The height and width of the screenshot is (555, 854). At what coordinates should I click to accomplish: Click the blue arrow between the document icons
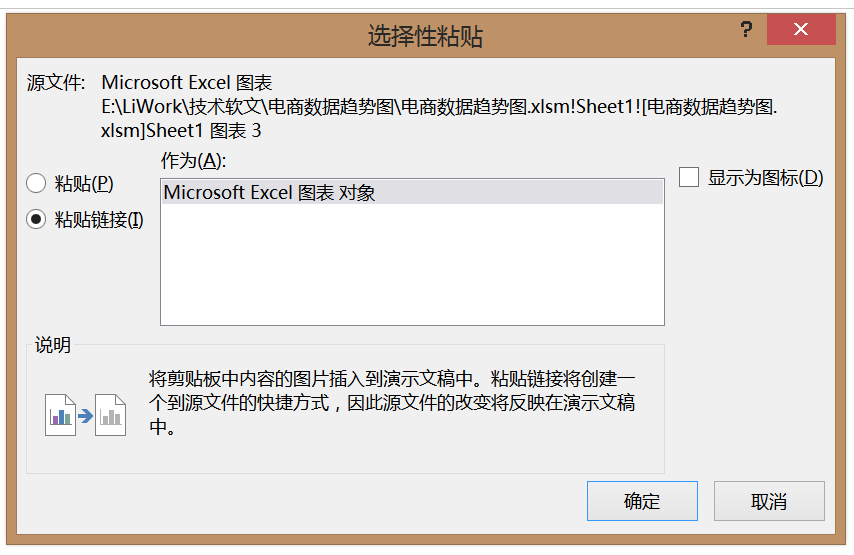point(86,417)
